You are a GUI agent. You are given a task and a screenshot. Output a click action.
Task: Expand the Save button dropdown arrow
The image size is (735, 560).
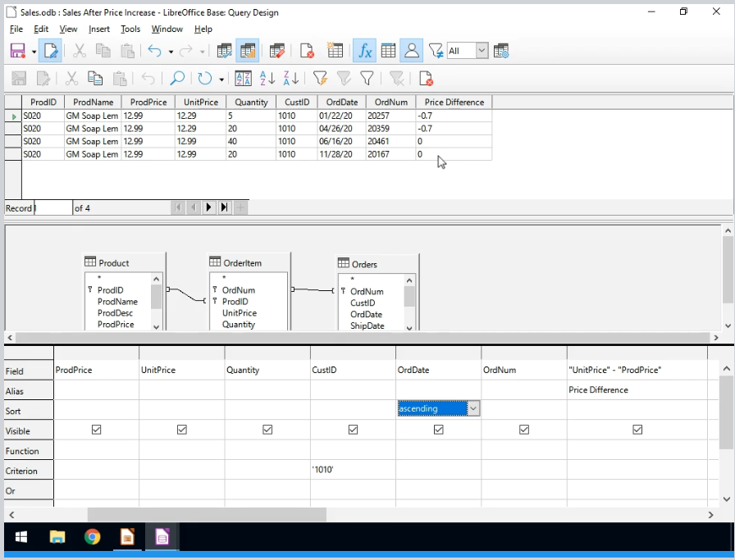34,52
